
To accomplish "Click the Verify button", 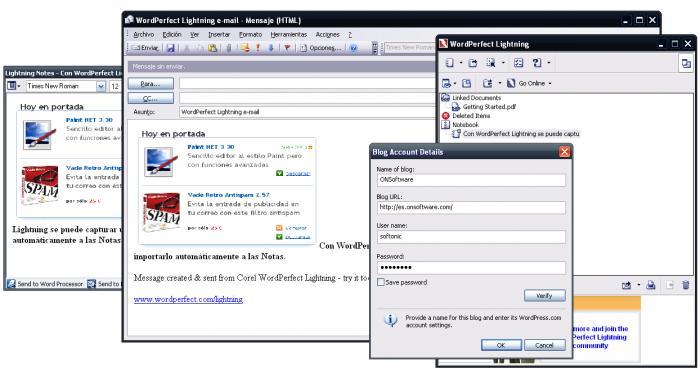I will coord(545,295).
